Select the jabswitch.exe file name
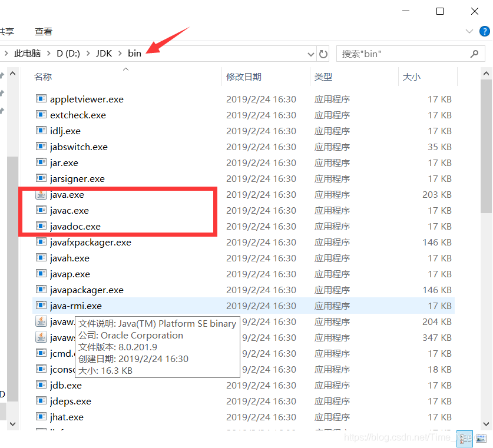Image resolution: width=493 pixels, height=448 pixels. [x=78, y=147]
